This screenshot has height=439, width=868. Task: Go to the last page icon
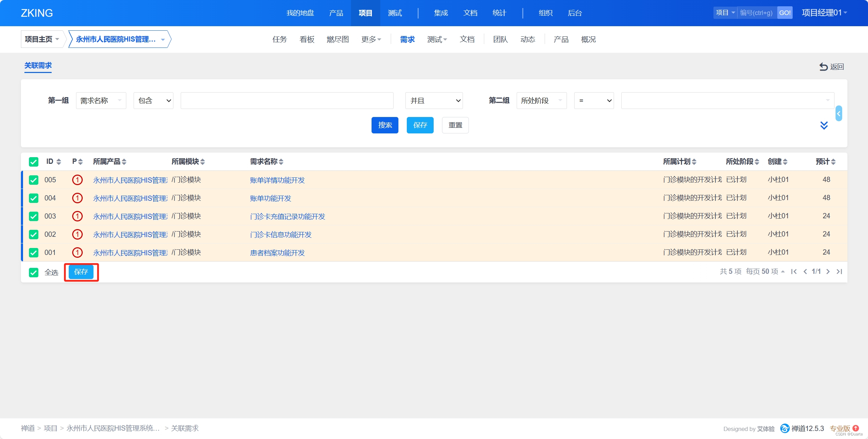(839, 272)
